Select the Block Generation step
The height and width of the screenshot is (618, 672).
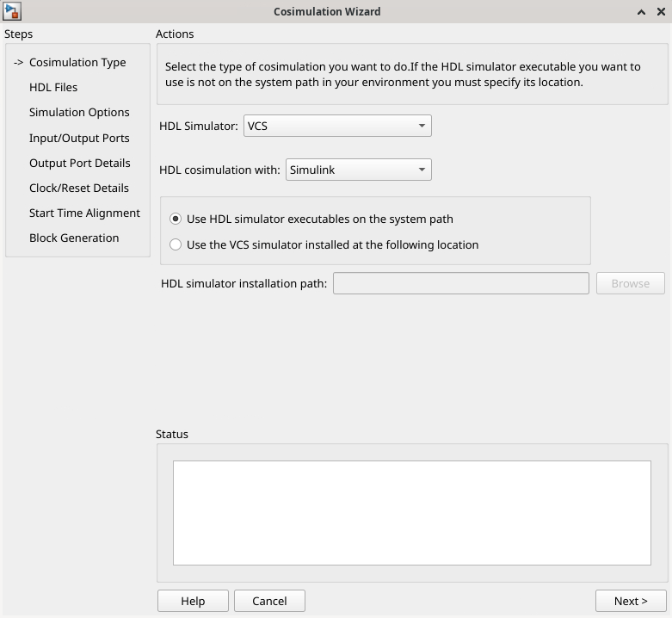point(74,238)
